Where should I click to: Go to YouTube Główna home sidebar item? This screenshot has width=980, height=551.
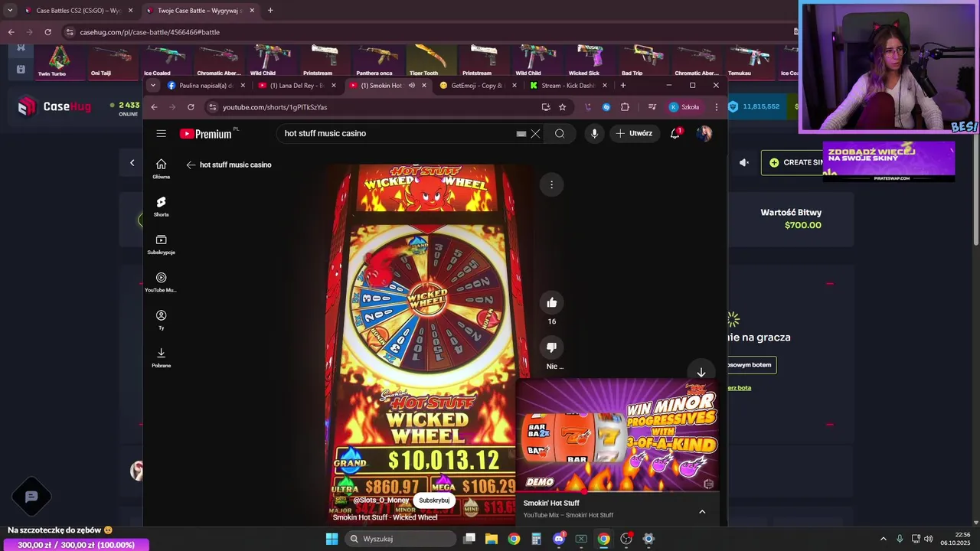pos(161,169)
